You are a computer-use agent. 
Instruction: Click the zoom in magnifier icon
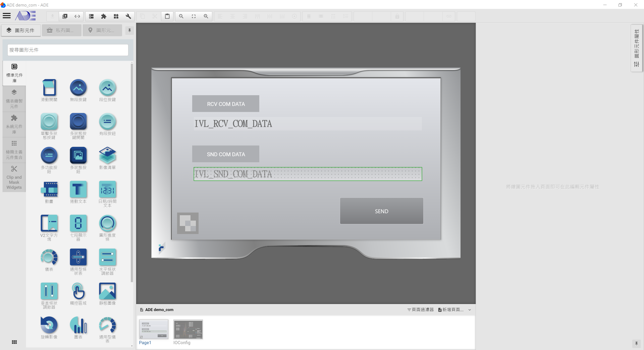206,16
